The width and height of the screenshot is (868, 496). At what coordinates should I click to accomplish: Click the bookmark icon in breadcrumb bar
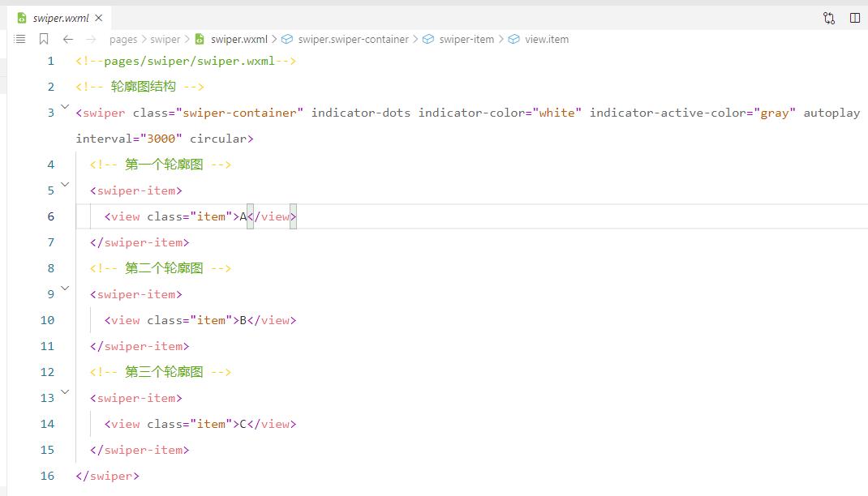pos(44,39)
